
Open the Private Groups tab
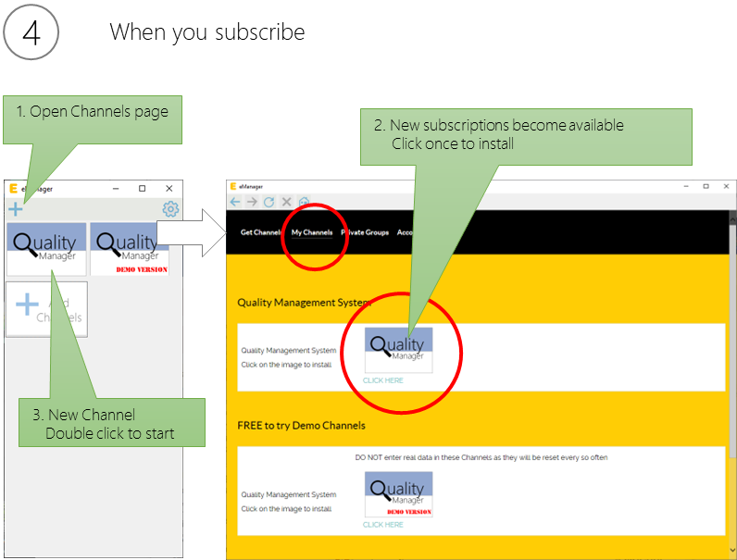coord(365,232)
